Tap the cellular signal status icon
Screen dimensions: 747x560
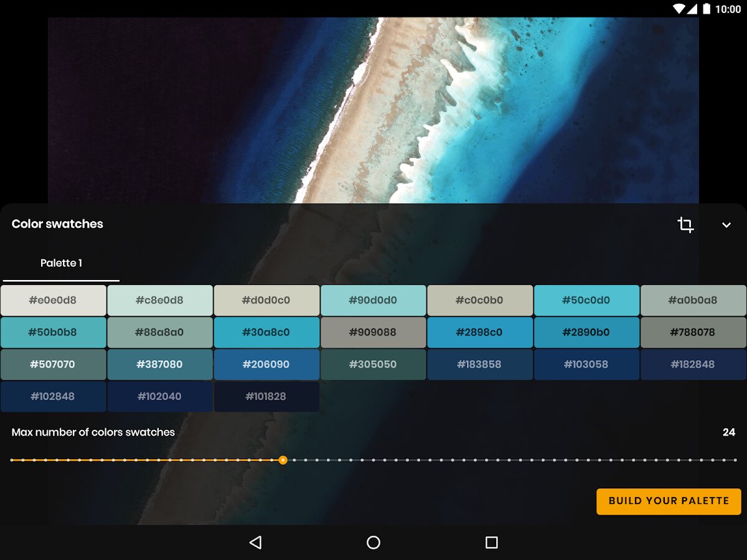[x=693, y=9]
